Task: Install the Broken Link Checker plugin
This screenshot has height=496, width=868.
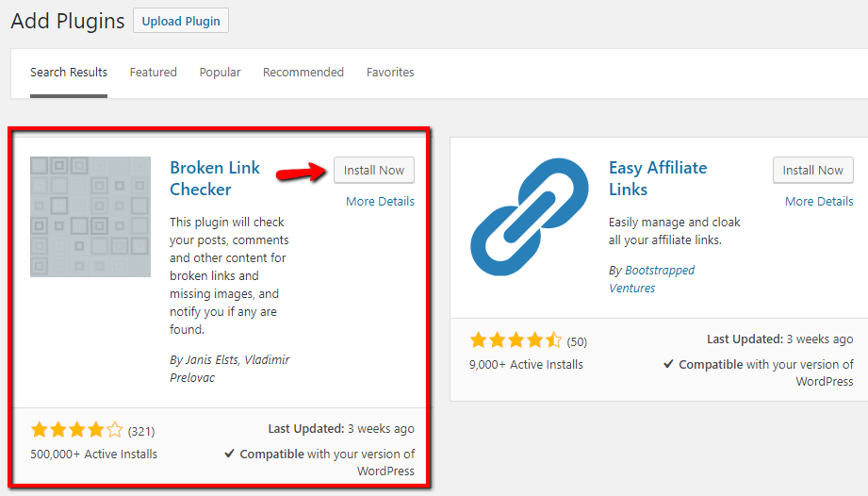Action: tap(373, 170)
